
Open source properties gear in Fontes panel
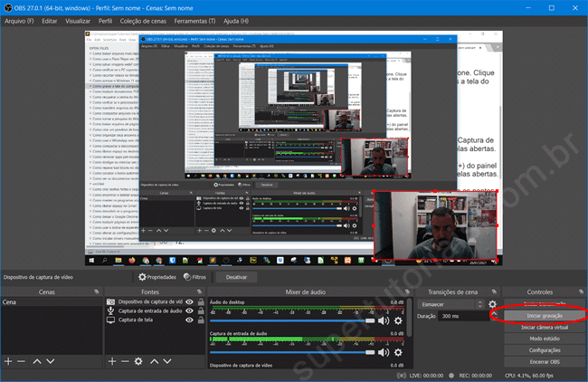pyautogui.click(x=138, y=360)
